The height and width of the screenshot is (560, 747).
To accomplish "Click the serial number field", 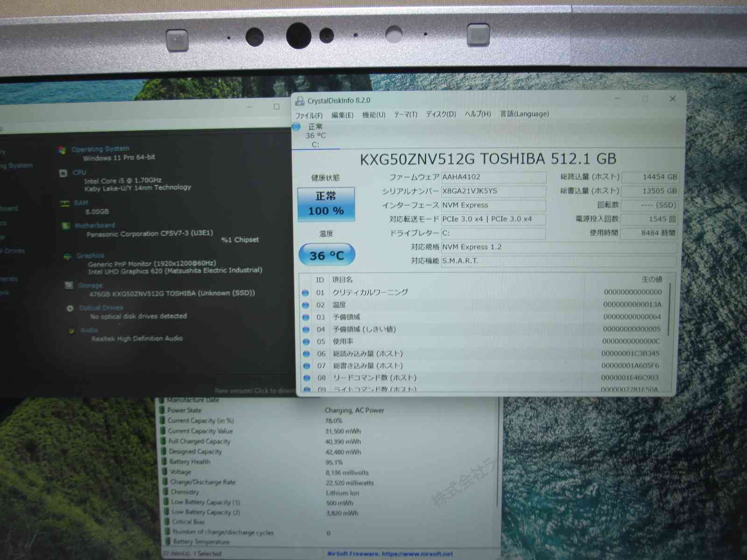I will [x=493, y=191].
